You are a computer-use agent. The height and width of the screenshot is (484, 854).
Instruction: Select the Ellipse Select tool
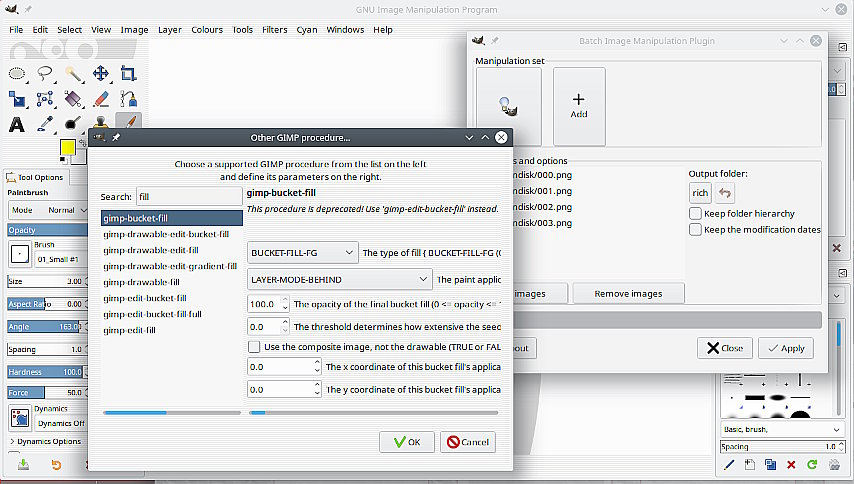tap(17, 73)
